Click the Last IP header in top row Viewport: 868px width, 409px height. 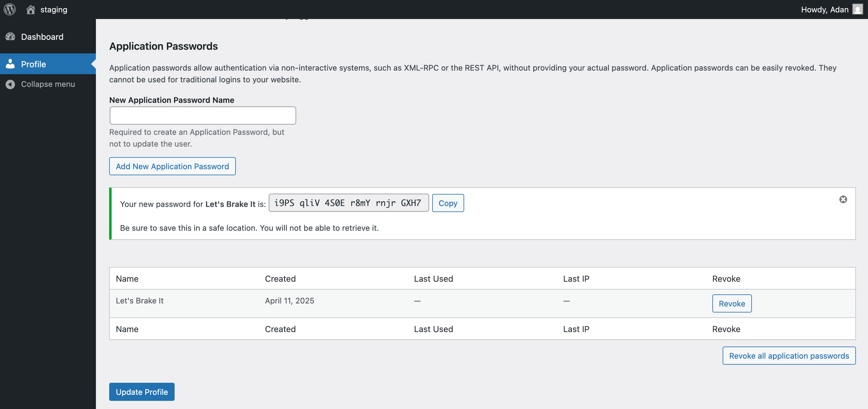pyautogui.click(x=576, y=279)
